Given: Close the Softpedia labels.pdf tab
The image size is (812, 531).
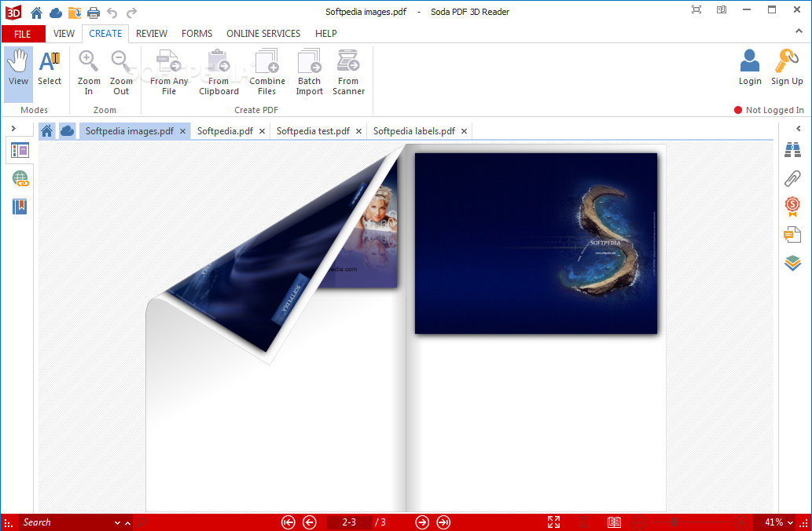Looking at the screenshot, I should (464, 131).
